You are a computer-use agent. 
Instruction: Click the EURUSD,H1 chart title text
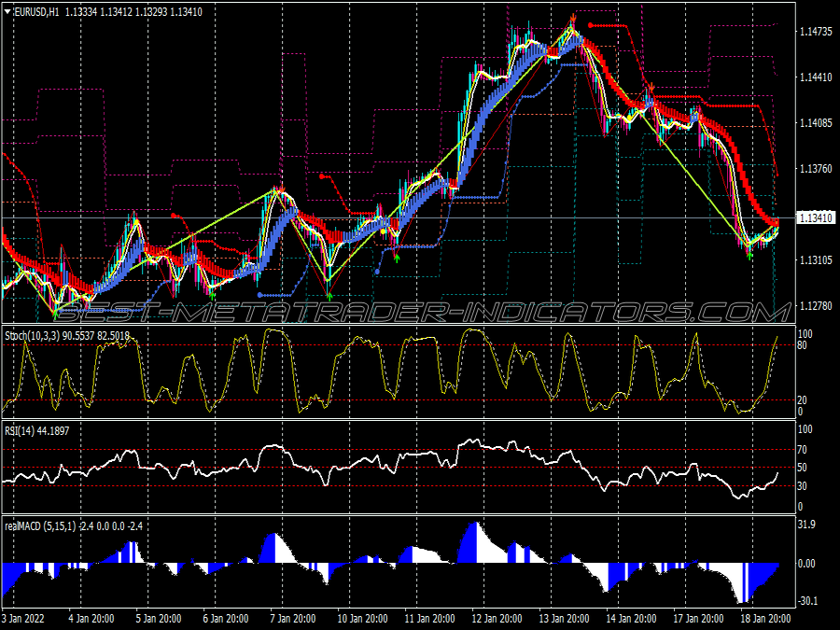point(35,11)
